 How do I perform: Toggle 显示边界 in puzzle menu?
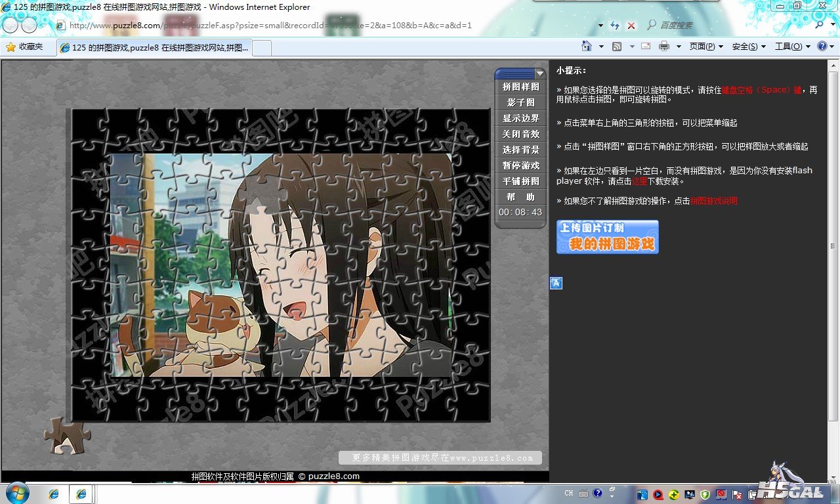click(520, 118)
